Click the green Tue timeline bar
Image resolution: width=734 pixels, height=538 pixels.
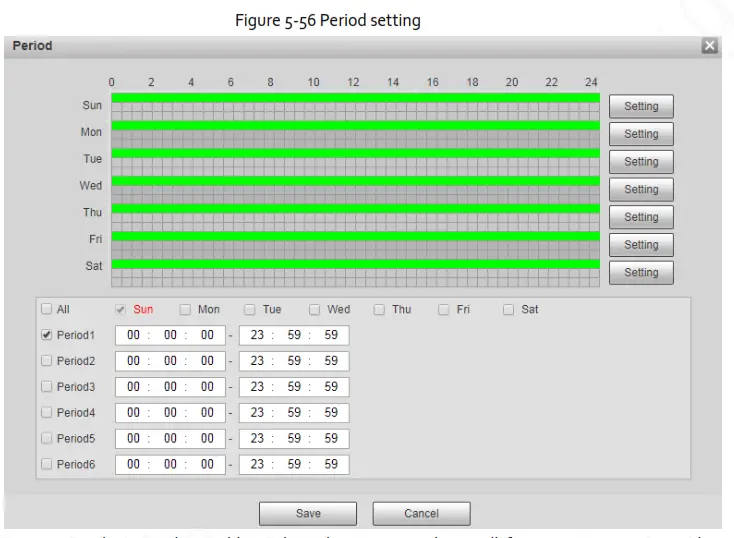356,153
